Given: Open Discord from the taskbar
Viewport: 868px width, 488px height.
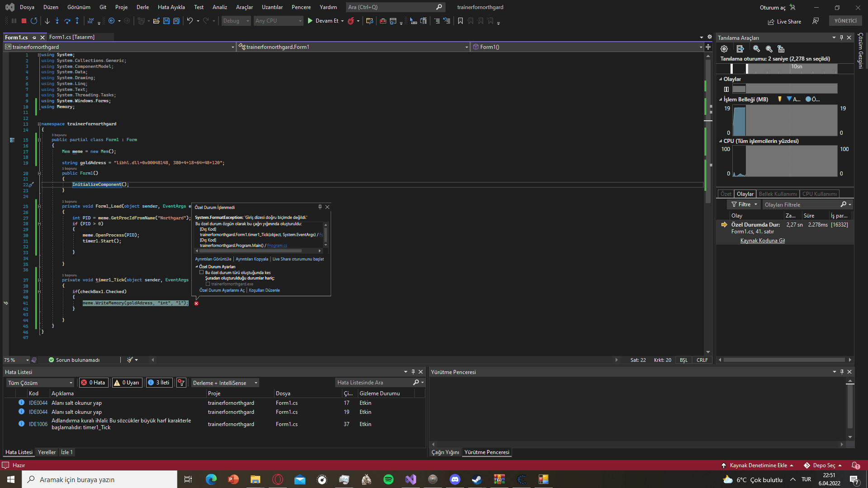Looking at the screenshot, I should 455,479.
